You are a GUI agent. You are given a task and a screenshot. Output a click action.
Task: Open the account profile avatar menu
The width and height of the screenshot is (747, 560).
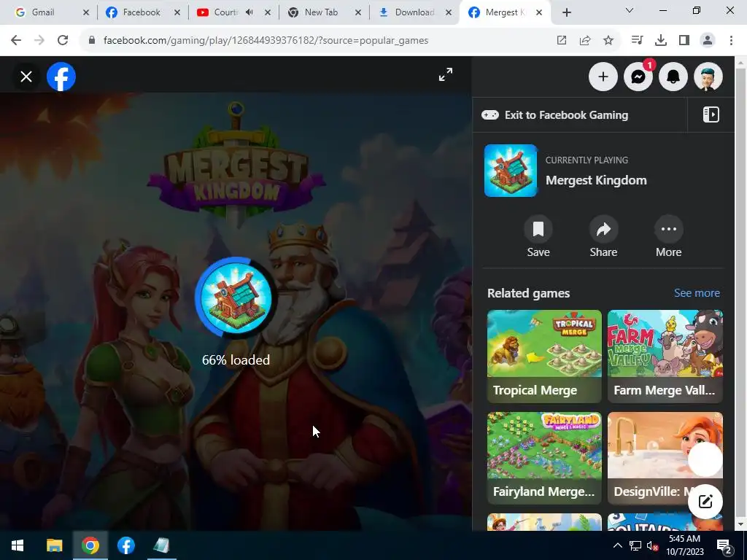tap(708, 77)
